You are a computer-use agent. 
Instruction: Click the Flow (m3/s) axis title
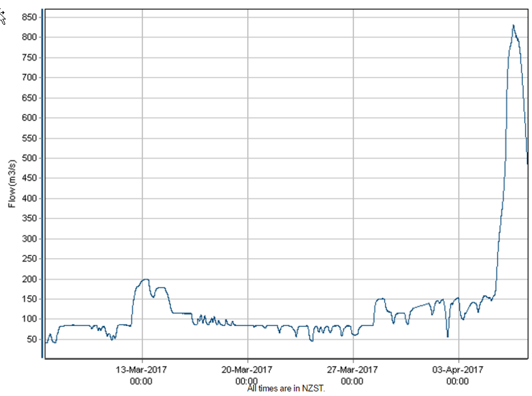(x=12, y=184)
